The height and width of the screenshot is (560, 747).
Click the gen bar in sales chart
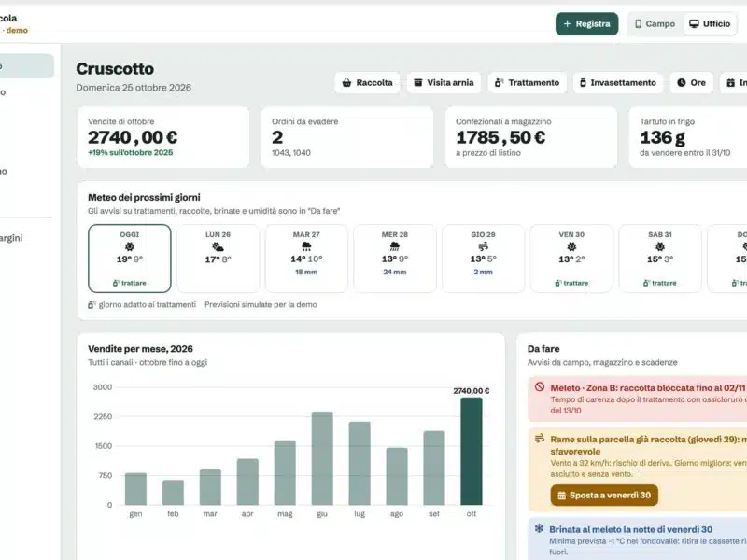pyautogui.click(x=135, y=489)
